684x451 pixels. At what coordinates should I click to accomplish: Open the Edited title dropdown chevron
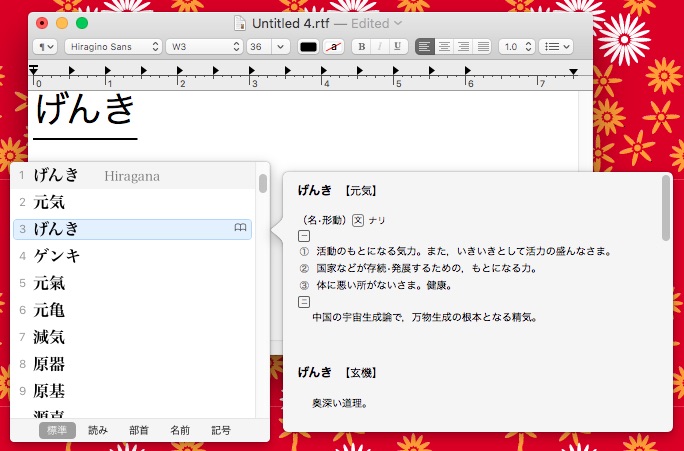[x=397, y=23]
